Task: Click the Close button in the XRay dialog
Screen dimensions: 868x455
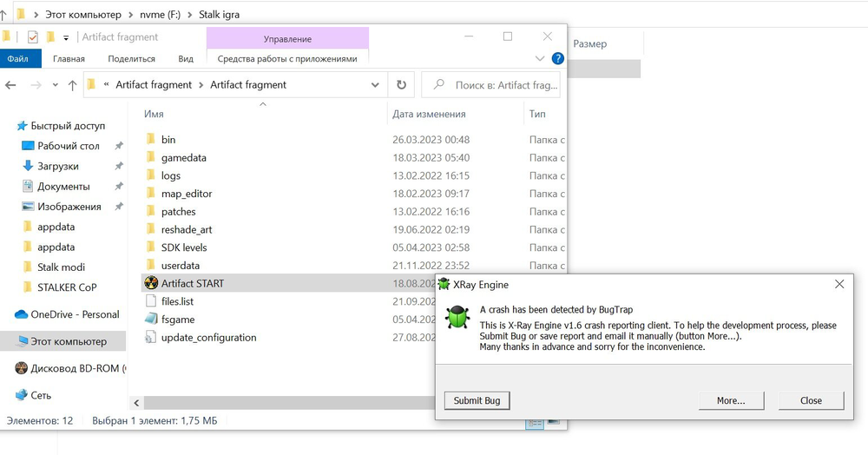Action: (811, 400)
